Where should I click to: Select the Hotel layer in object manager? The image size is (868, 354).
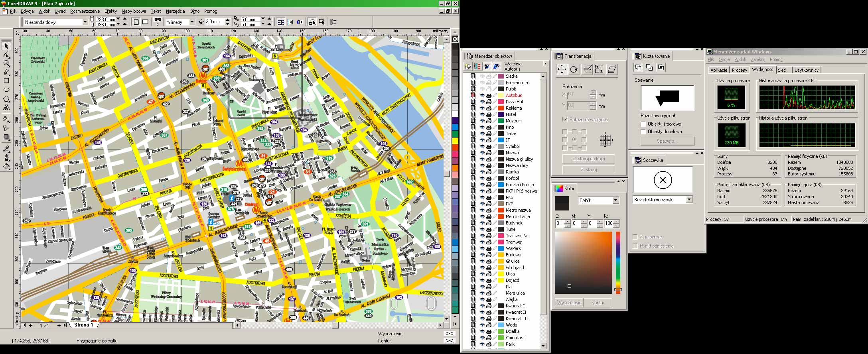point(511,114)
